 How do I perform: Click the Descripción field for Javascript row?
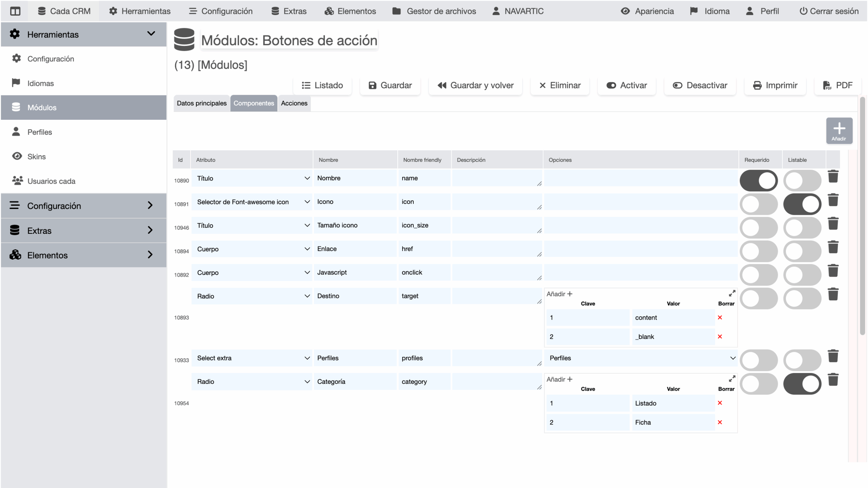click(x=496, y=273)
